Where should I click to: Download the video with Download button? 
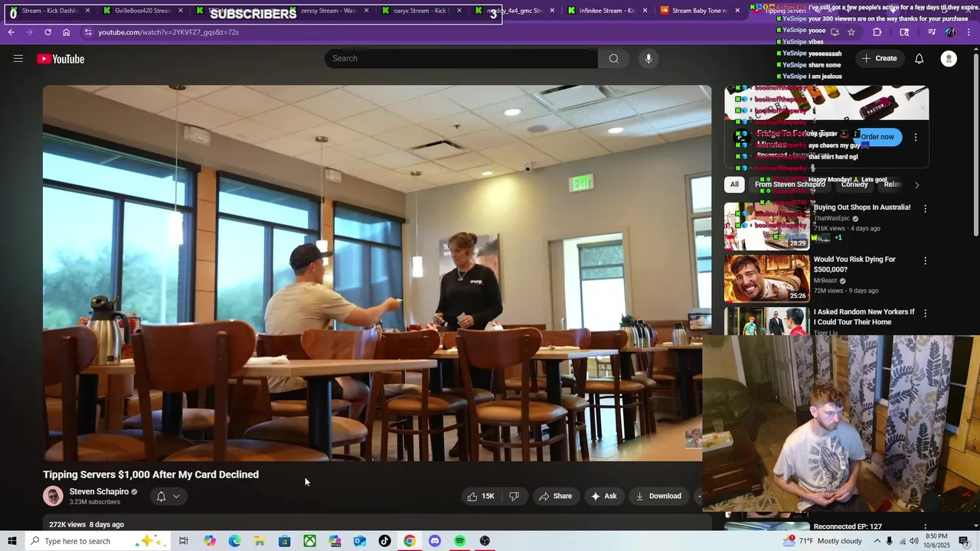pos(658,496)
